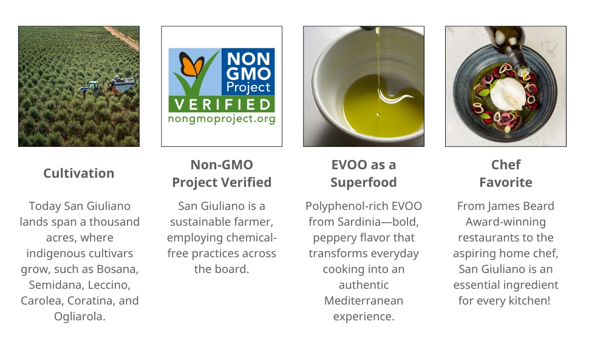This screenshot has height=364, width=589.
Task: Click the green VERIFIED banner
Action: [222, 104]
